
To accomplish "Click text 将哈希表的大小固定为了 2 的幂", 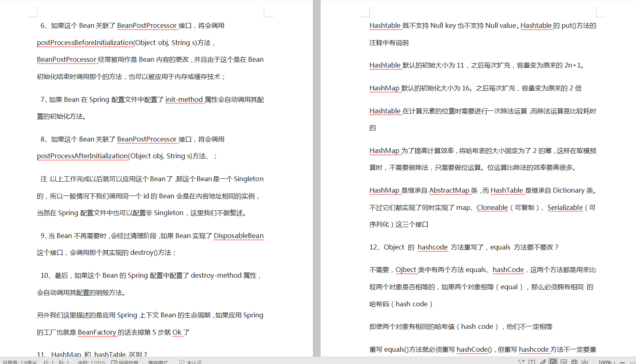I will (x=505, y=151).
